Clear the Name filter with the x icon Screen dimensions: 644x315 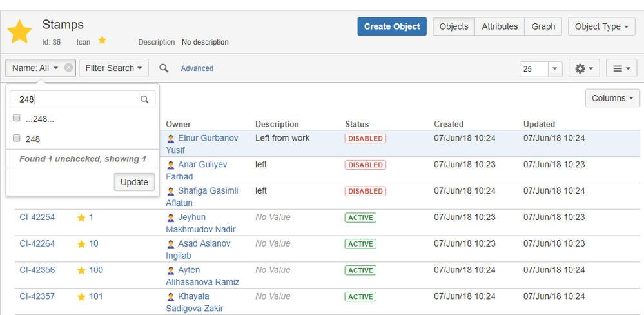68,67
